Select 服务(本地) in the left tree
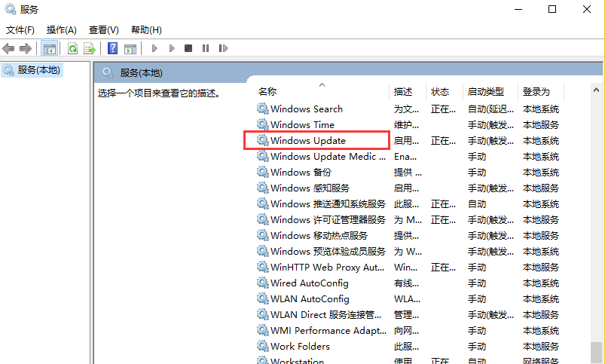This screenshot has width=605, height=364. 38,70
